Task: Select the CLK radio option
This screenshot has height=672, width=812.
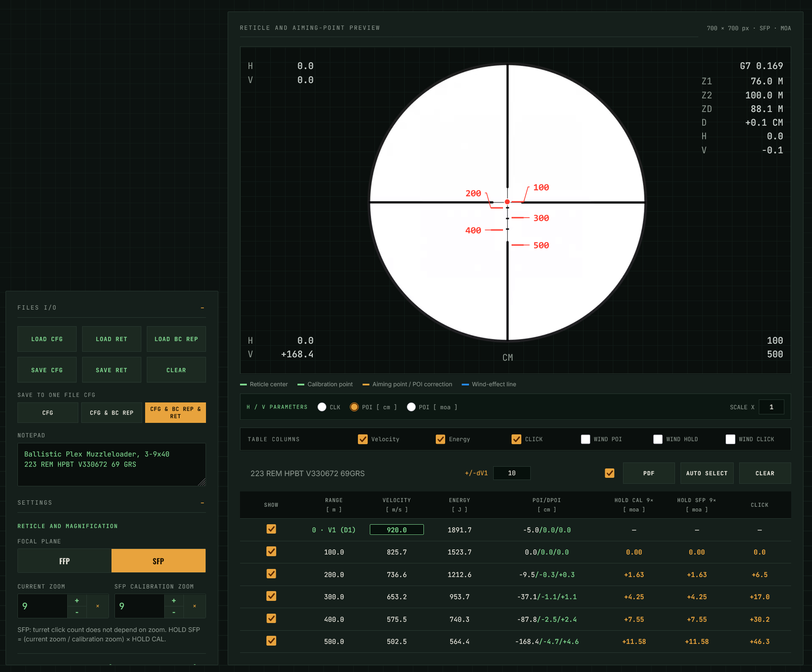Action: click(322, 407)
